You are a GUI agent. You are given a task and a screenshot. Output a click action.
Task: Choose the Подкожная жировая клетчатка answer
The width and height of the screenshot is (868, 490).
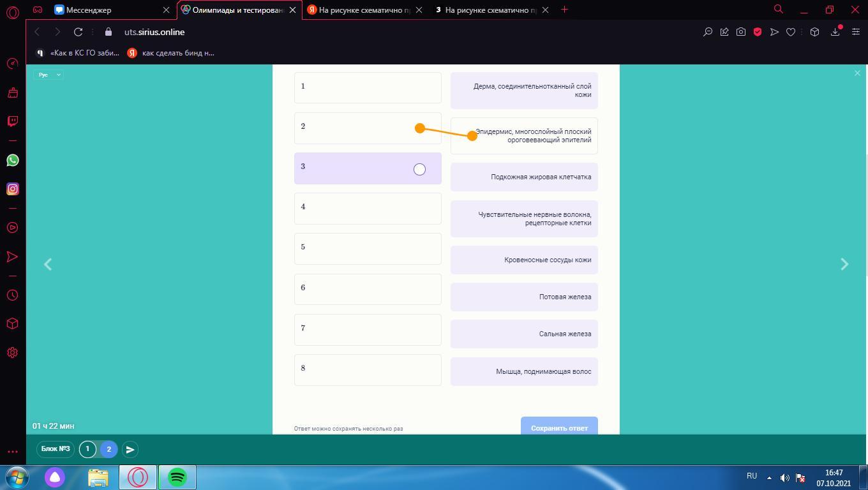pos(524,177)
